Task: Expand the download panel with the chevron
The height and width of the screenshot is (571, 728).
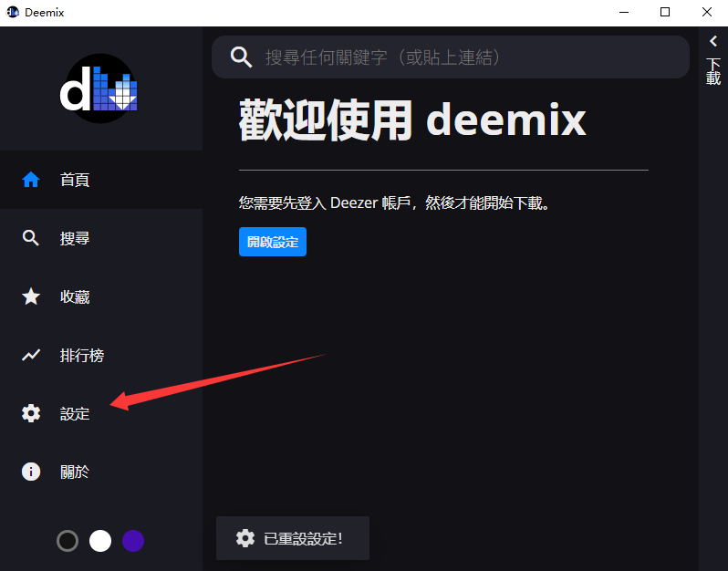Action: pyautogui.click(x=713, y=41)
